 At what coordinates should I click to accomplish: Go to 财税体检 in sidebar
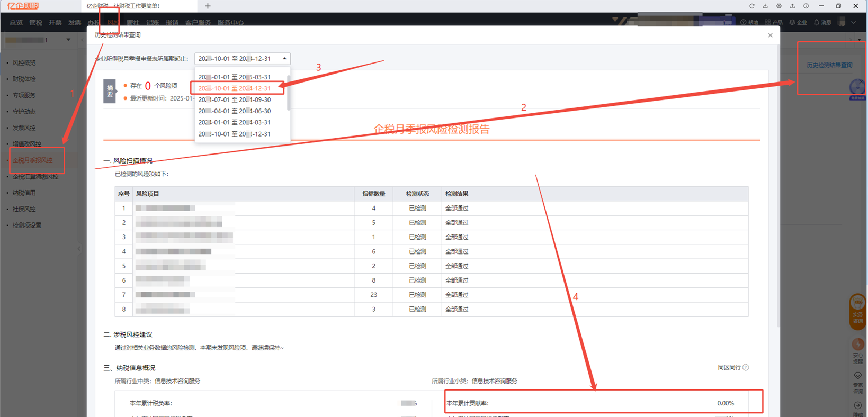tap(24, 79)
